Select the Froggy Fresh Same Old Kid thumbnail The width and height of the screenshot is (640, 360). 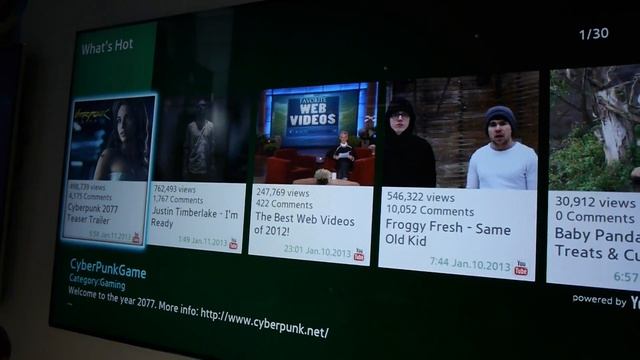coord(460,131)
